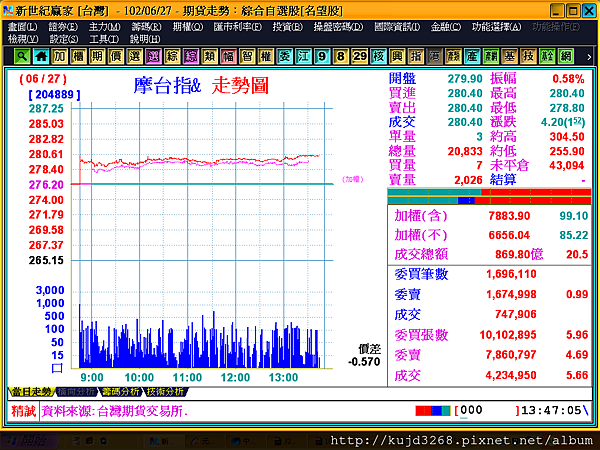This screenshot has height=450, width=600.
Task: Select the number 8 toolbar icon
Action: (341, 56)
